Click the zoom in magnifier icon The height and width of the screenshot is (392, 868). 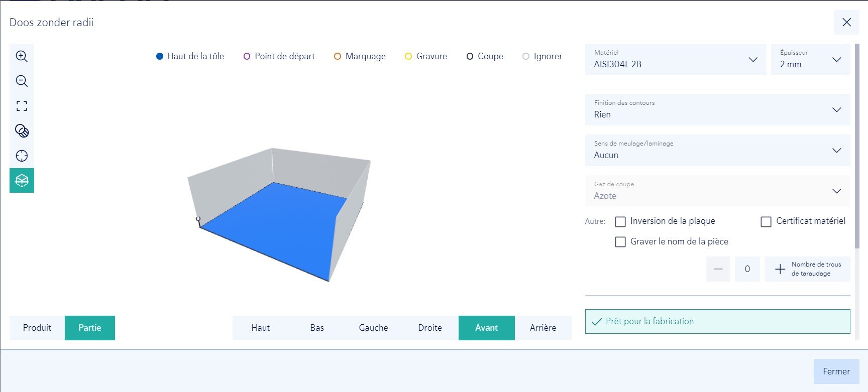coord(22,56)
